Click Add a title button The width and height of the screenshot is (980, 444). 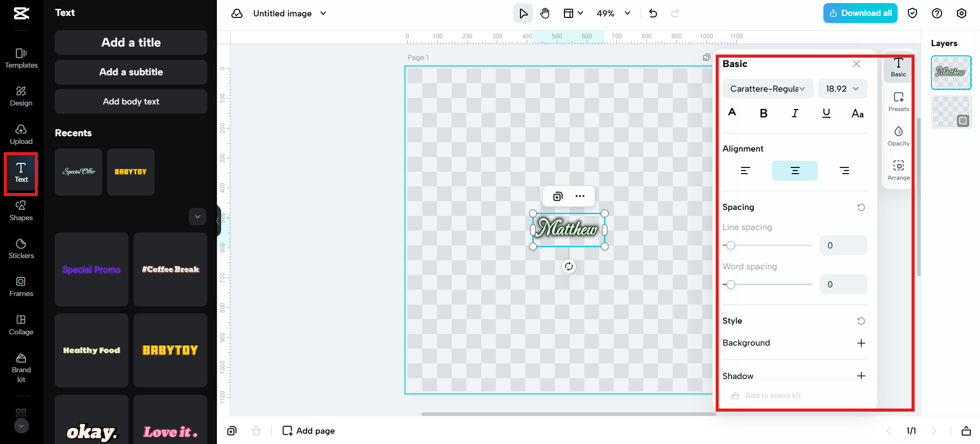click(x=131, y=43)
